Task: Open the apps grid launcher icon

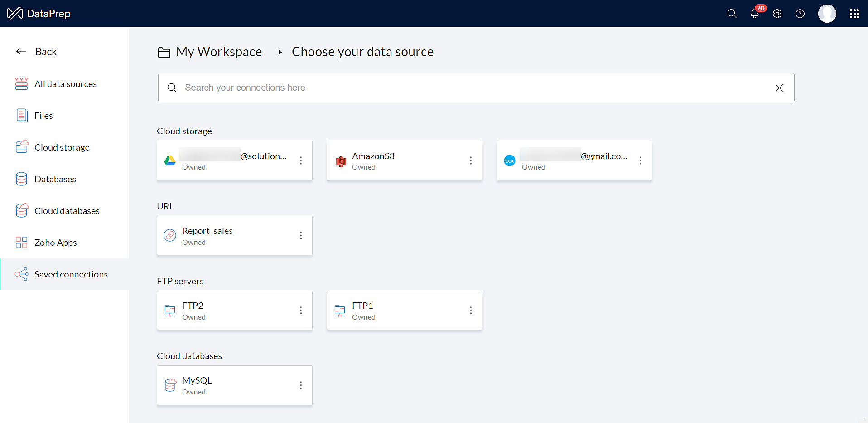Action: coord(854,14)
